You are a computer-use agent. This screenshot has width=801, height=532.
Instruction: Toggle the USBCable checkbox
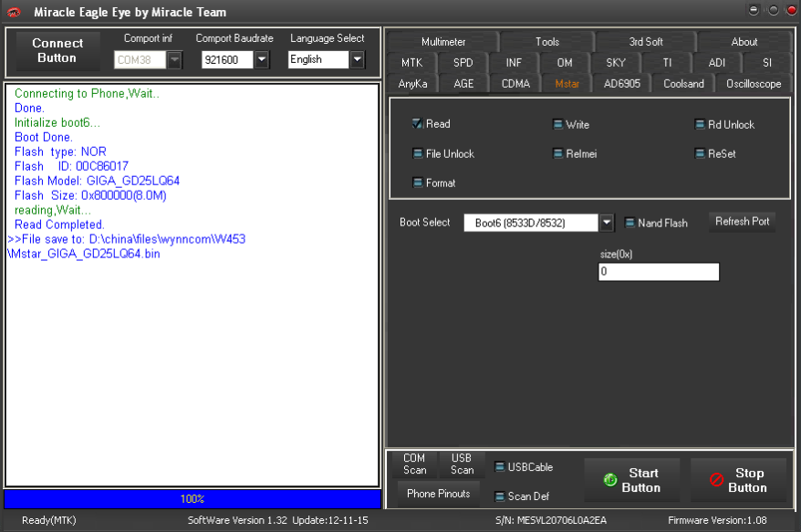click(x=500, y=467)
